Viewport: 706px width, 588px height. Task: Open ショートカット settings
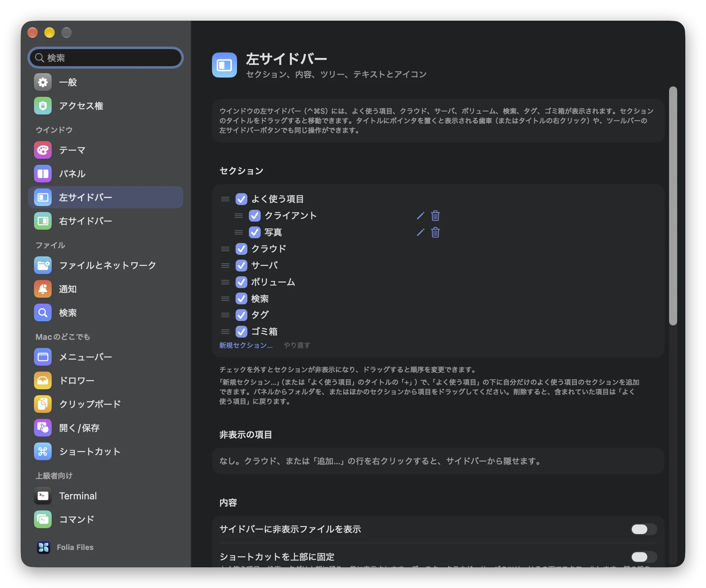tap(106, 451)
